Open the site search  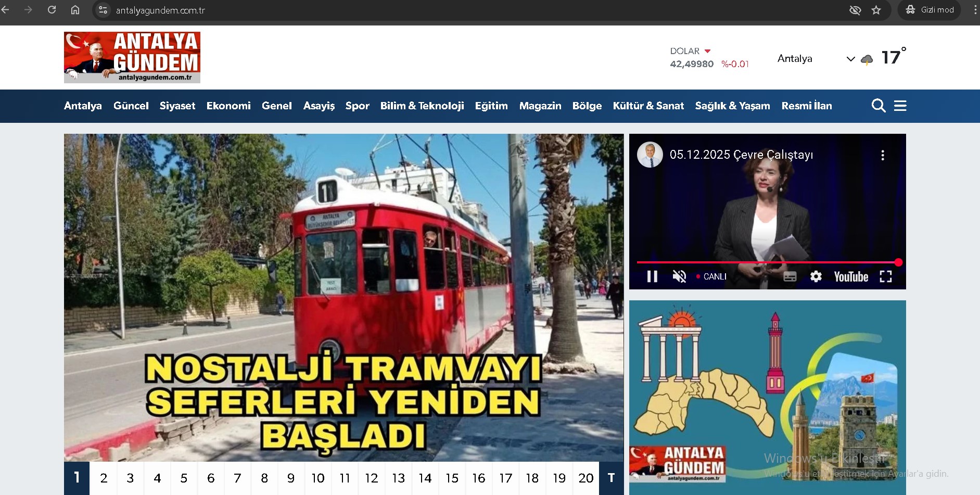pos(879,106)
